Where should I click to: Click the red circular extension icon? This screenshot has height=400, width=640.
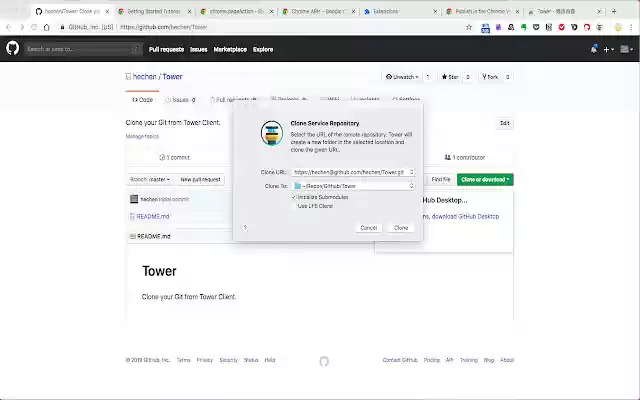pyautogui.click(x=587, y=27)
